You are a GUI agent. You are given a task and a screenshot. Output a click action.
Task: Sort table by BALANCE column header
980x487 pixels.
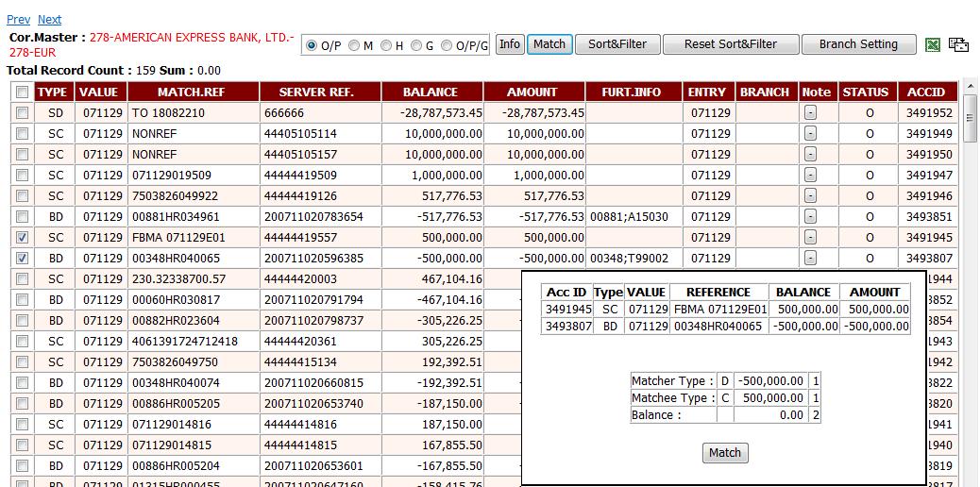(x=430, y=92)
